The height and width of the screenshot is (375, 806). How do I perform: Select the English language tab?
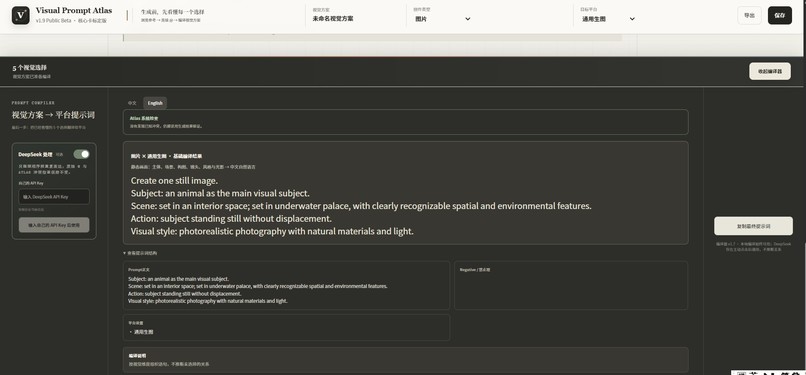pyautogui.click(x=155, y=103)
